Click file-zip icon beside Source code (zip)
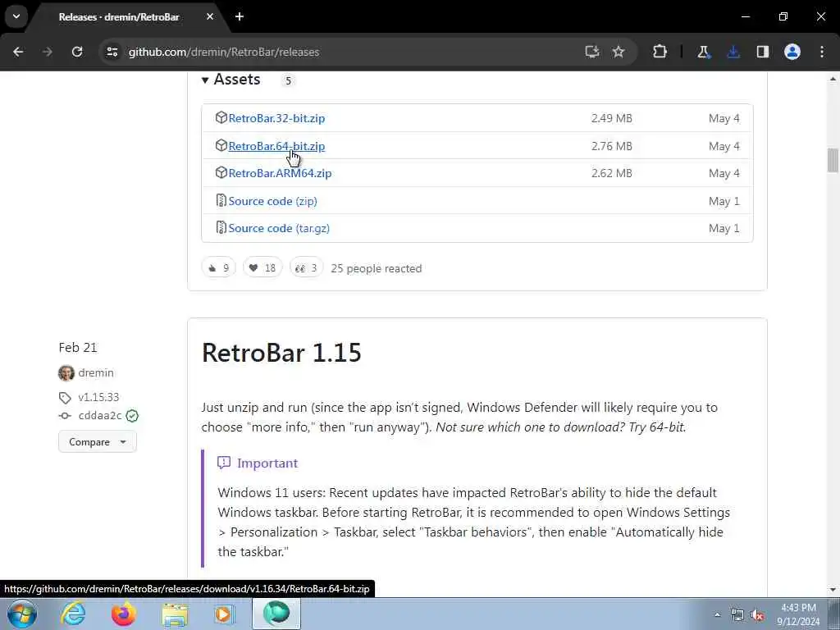Image resolution: width=840 pixels, height=630 pixels. [221, 200]
